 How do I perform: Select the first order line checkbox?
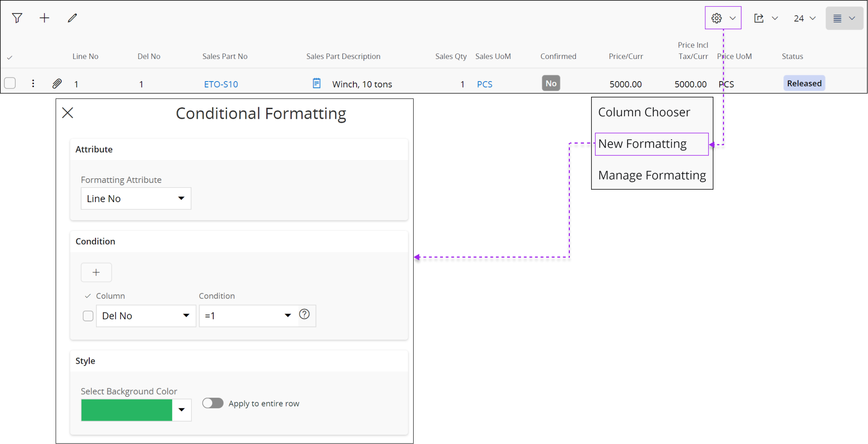(x=10, y=83)
